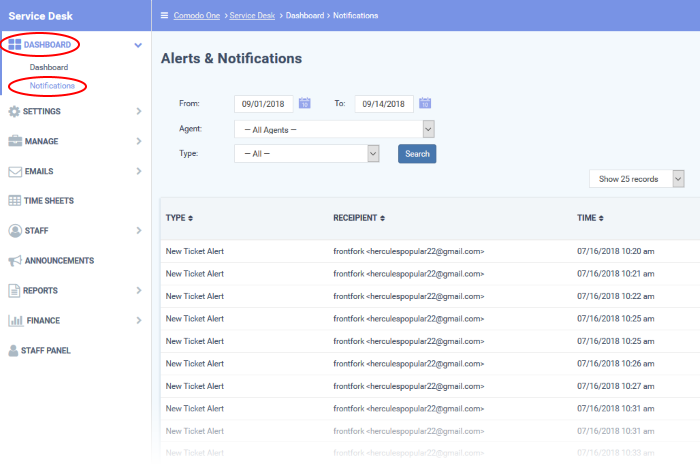Click the Announcements megaphone icon
This screenshot has width=700, height=467.
click(x=14, y=261)
